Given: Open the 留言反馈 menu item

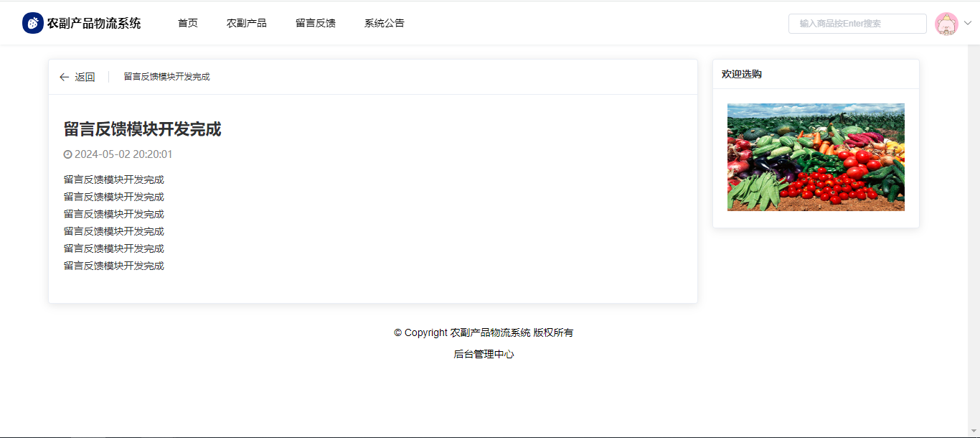Looking at the screenshot, I should tap(316, 23).
